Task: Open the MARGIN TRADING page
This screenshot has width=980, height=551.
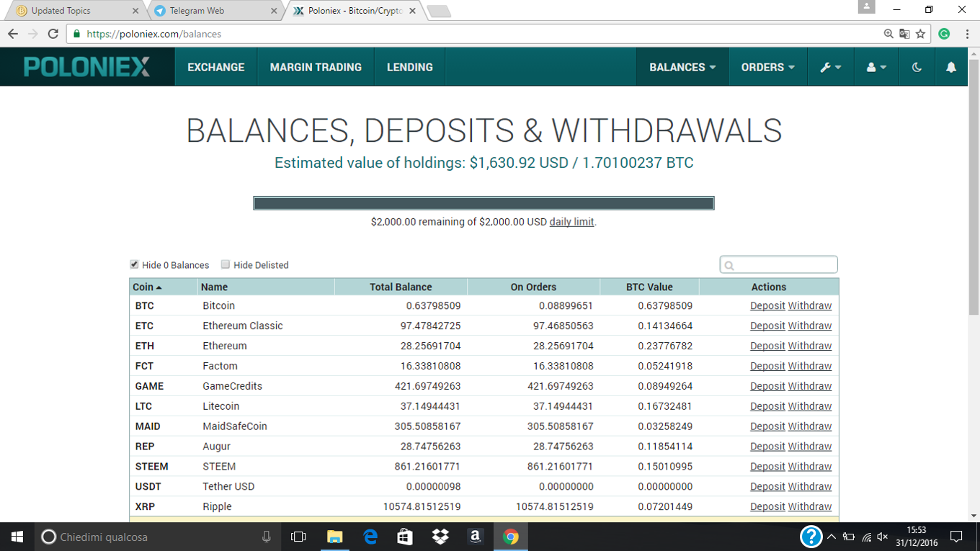Action: pos(316,67)
